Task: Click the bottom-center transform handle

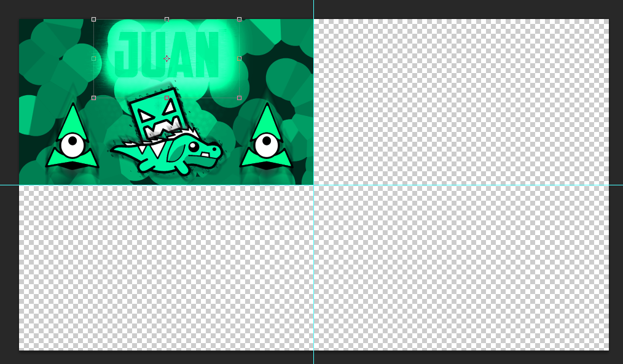Action: click(167, 98)
